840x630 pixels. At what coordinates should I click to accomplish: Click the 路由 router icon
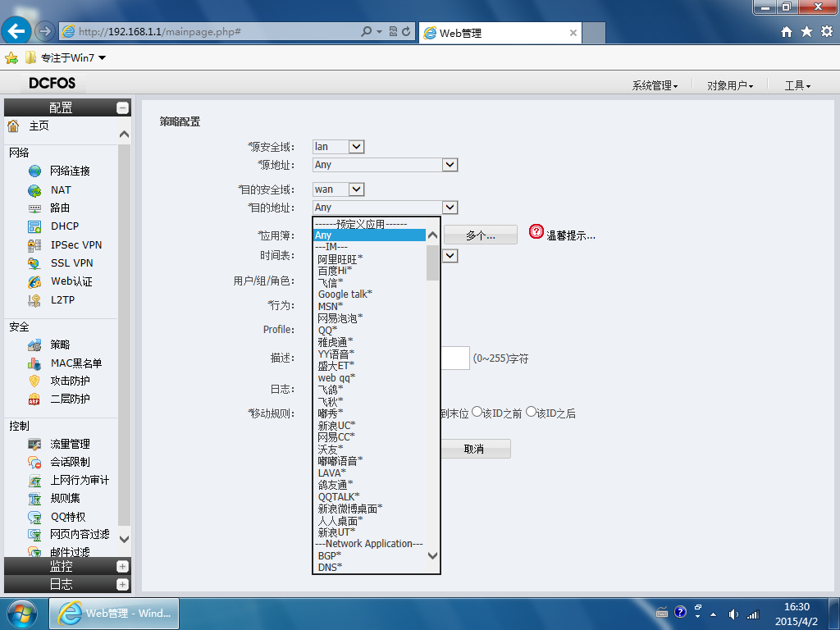(x=34, y=208)
